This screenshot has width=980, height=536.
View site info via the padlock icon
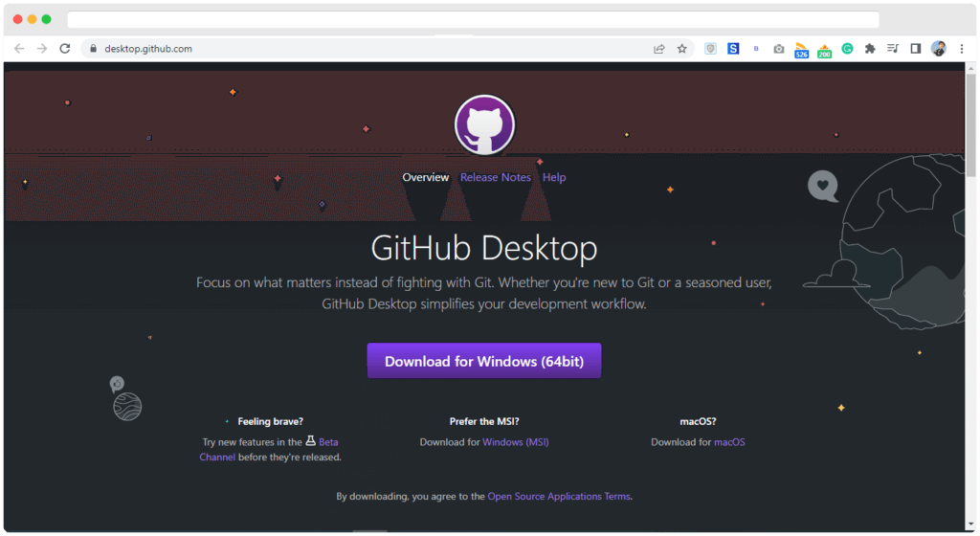coord(93,49)
